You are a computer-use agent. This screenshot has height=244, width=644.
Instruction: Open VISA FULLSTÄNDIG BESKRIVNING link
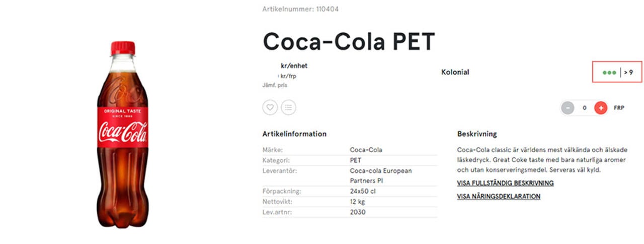505,183
